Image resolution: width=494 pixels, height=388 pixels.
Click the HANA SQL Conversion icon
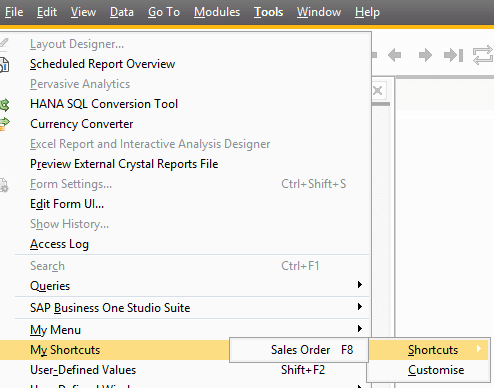(5, 105)
